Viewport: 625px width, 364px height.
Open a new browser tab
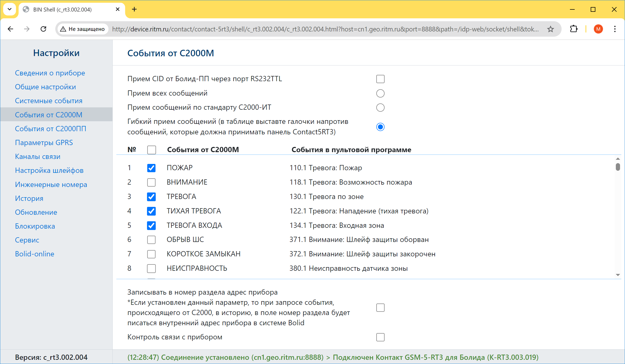coord(134,9)
